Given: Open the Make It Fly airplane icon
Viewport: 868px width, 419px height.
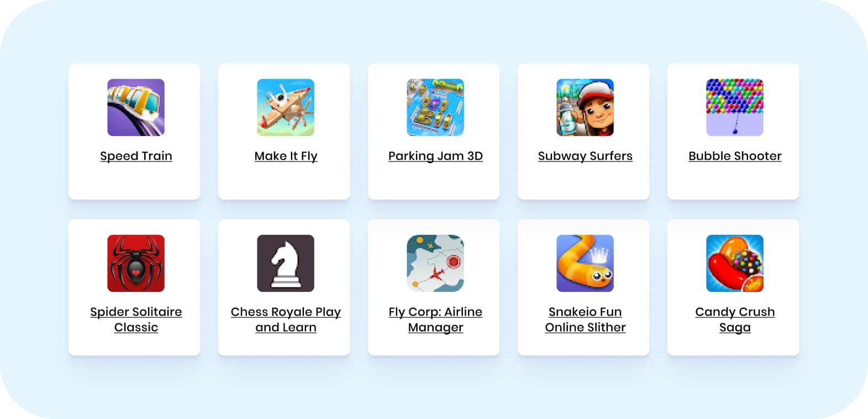Looking at the screenshot, I should (286, 107).
